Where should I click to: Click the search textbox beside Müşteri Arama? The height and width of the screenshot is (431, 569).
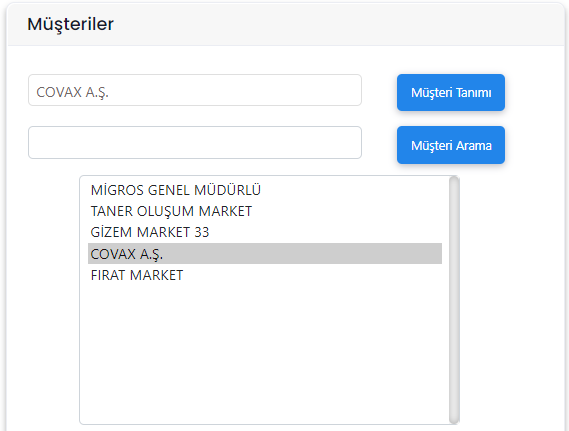195,143
